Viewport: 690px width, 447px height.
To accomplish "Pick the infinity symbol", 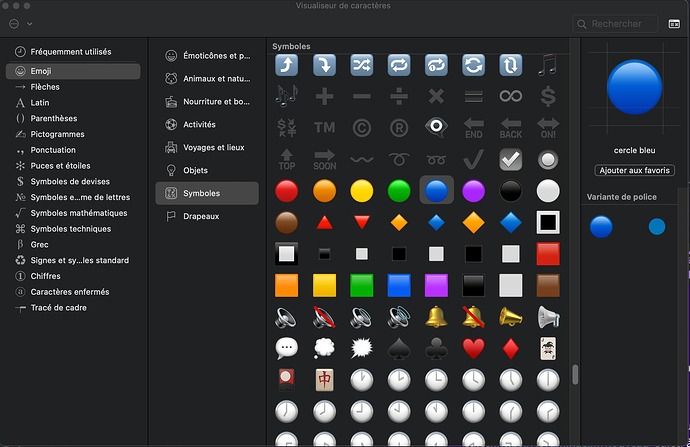I will pos(510,97).
